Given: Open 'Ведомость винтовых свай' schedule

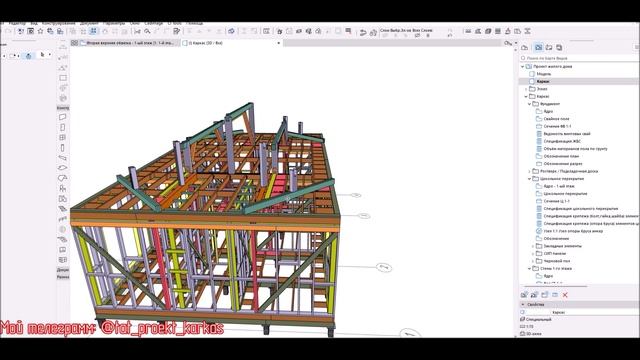Looking at the screenshot, I should point(567,134).
